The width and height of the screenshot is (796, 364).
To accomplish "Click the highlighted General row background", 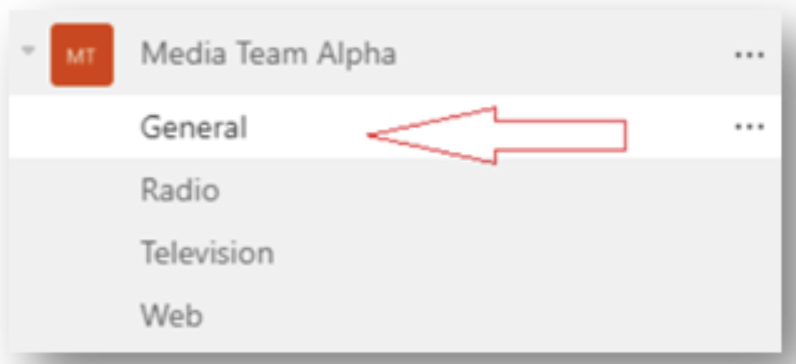I will [395, 127].
